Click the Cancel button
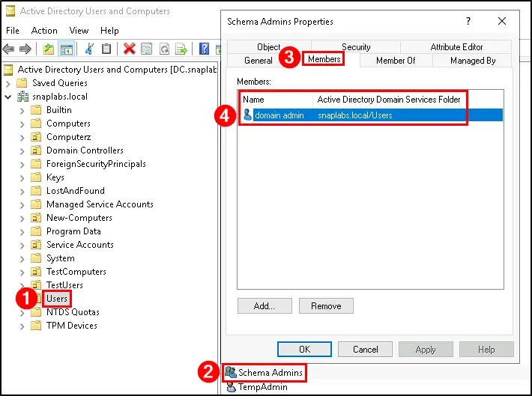532x396 pixels. (x=365, y=349)
